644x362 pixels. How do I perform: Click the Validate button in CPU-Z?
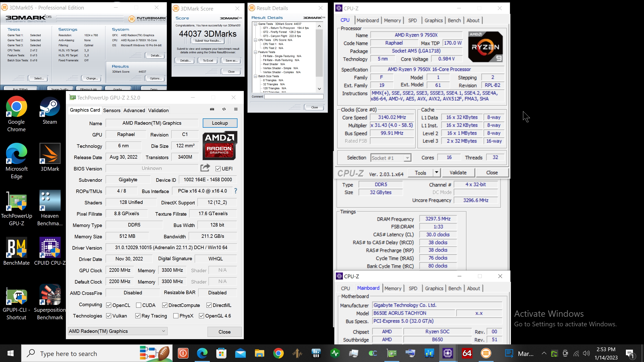point(458,173)
